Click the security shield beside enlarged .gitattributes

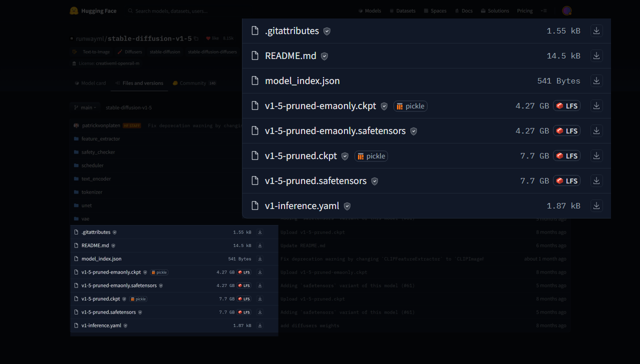327,31
